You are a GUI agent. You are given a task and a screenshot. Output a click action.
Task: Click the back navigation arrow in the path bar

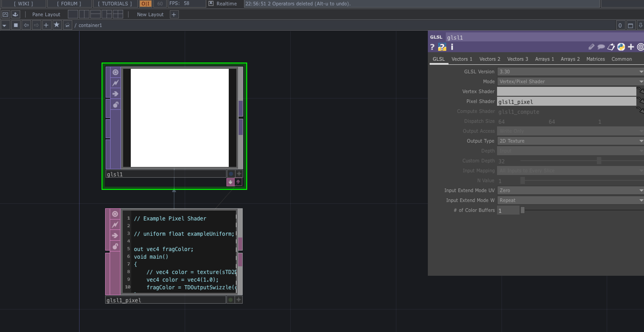[26, 25]
